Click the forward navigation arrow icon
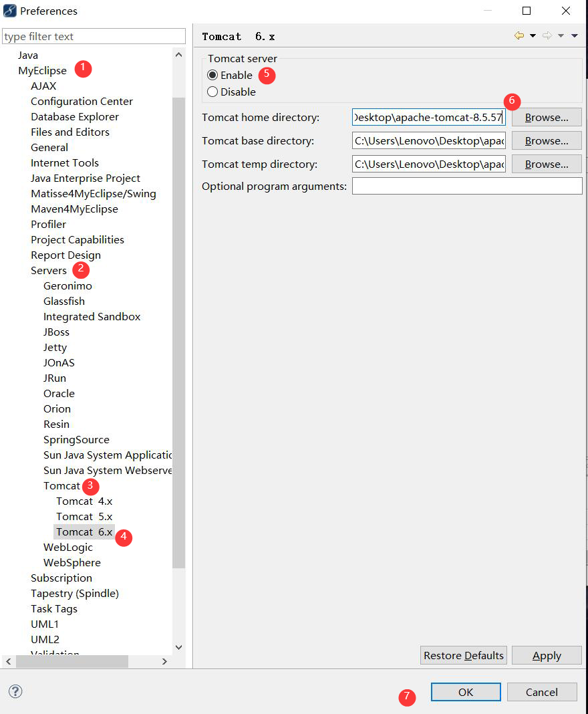This screenshot has width=588, height=714. [547, 35]
